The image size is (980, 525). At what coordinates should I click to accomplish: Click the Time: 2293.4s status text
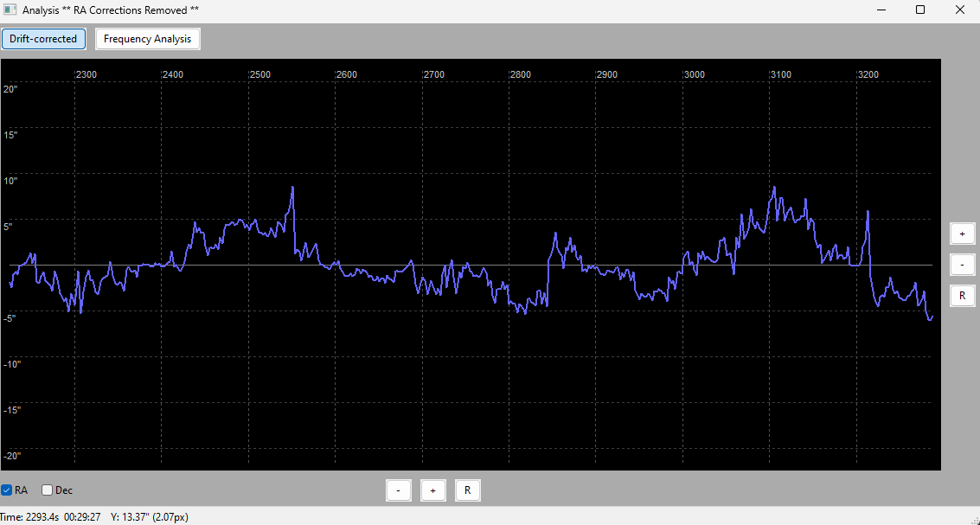[29, 517]
